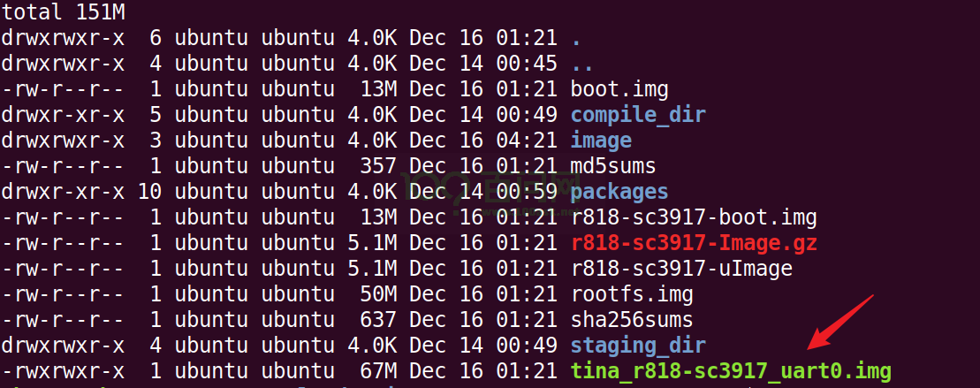Select r818-sc3917-boot.img in the listing
The image size is (980, 388).
[693, 217]
